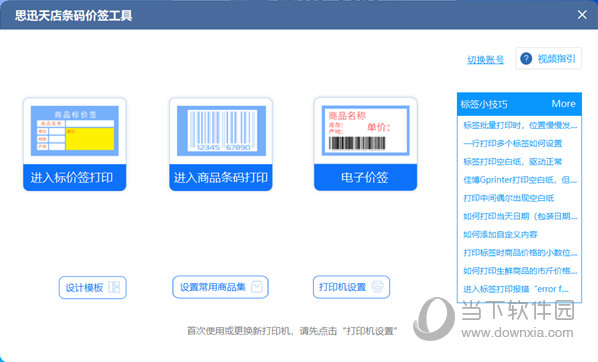Screen dimensions: 598x362
Task: Click the shopping bag icon in 设置常用商品集
Action: (257, 286)
